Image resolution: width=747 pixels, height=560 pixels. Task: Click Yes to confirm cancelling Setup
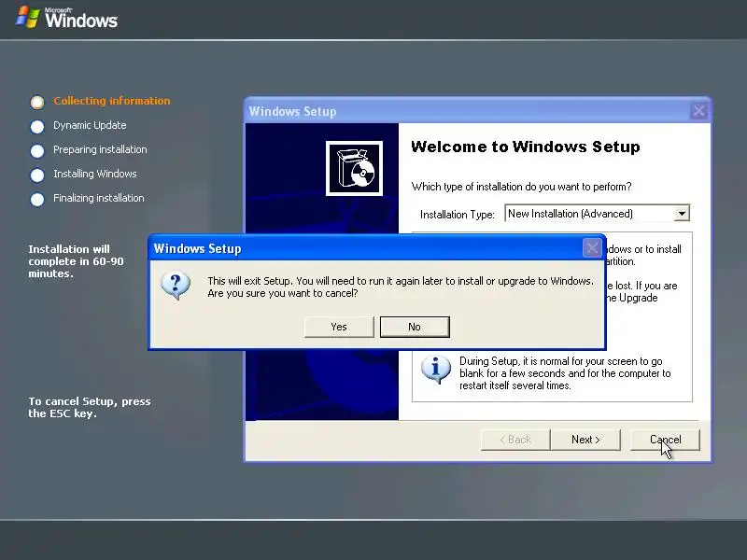pyautogui.click(x=339, y=327)
